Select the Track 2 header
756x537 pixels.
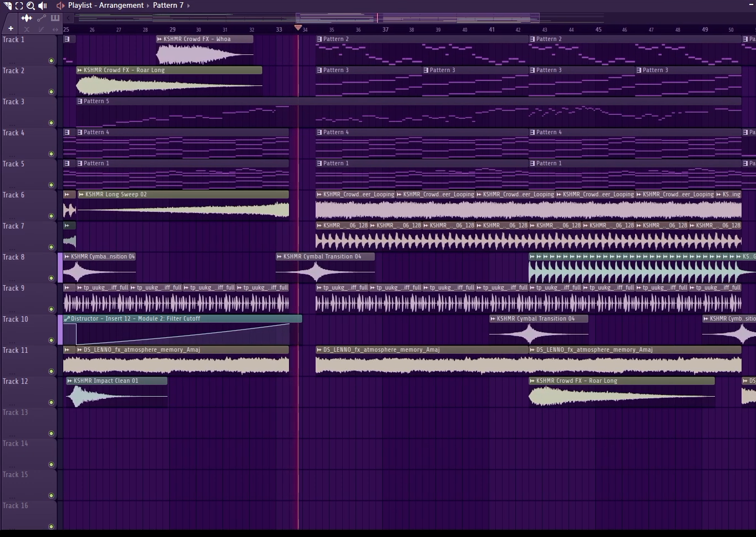point(28,82)
